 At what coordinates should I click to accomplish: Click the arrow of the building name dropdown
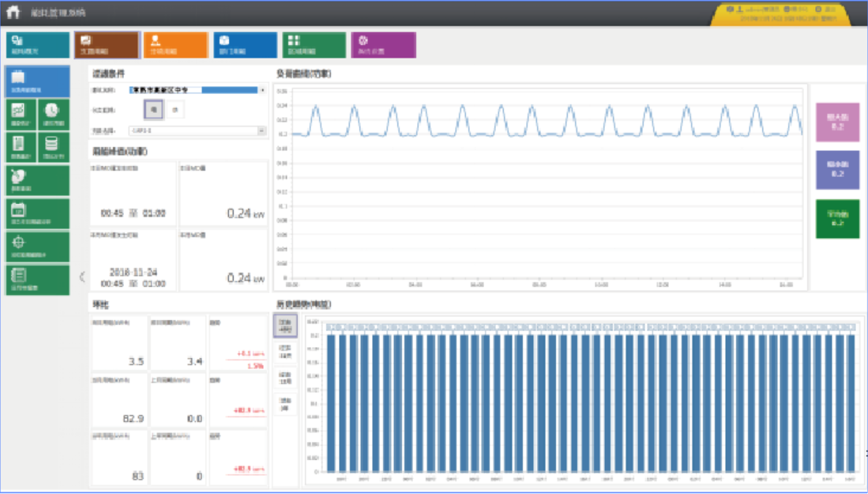tap(262, 90)
